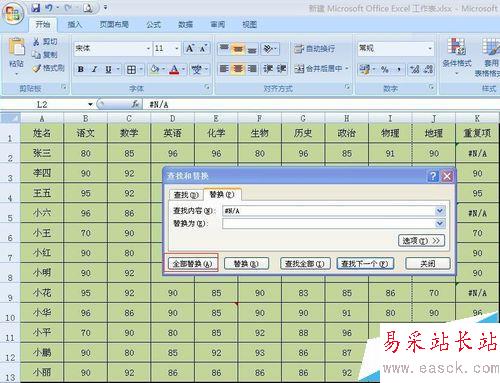Open the 数据 (Data) ribbon tab
Screen dimensions: 500x383
[185, 24]
